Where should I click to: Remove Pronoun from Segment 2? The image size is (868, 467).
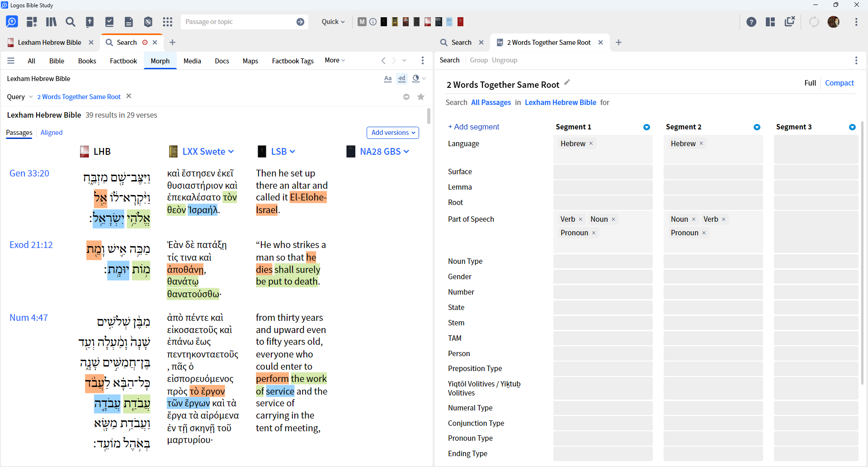tap(704, 233)
